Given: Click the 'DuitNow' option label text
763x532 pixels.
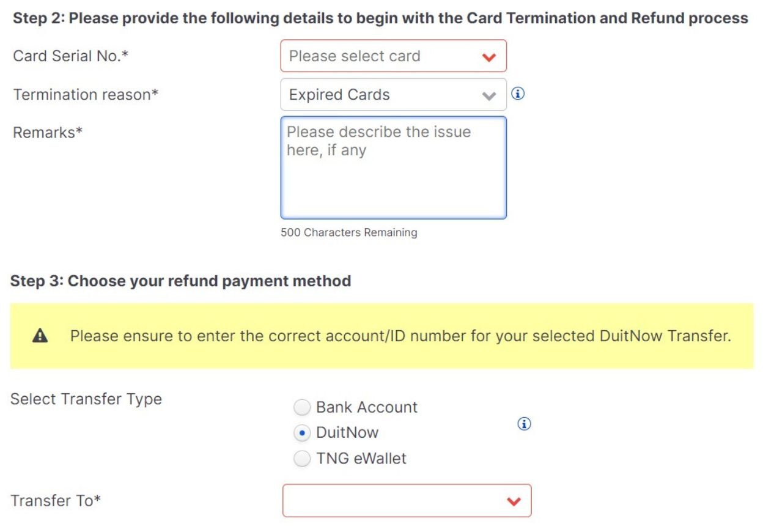Looking at the screenshot, I should tap(347, 433).
